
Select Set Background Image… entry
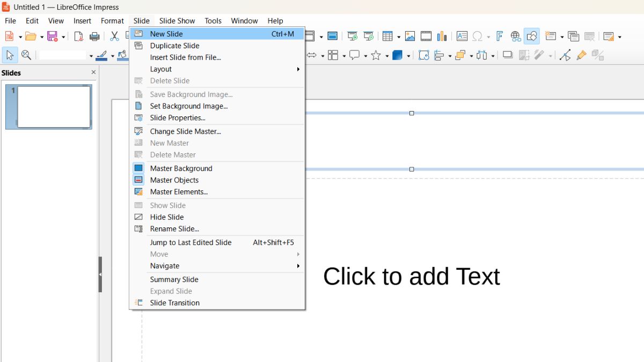pyautogui.click(x=217, y=106)
